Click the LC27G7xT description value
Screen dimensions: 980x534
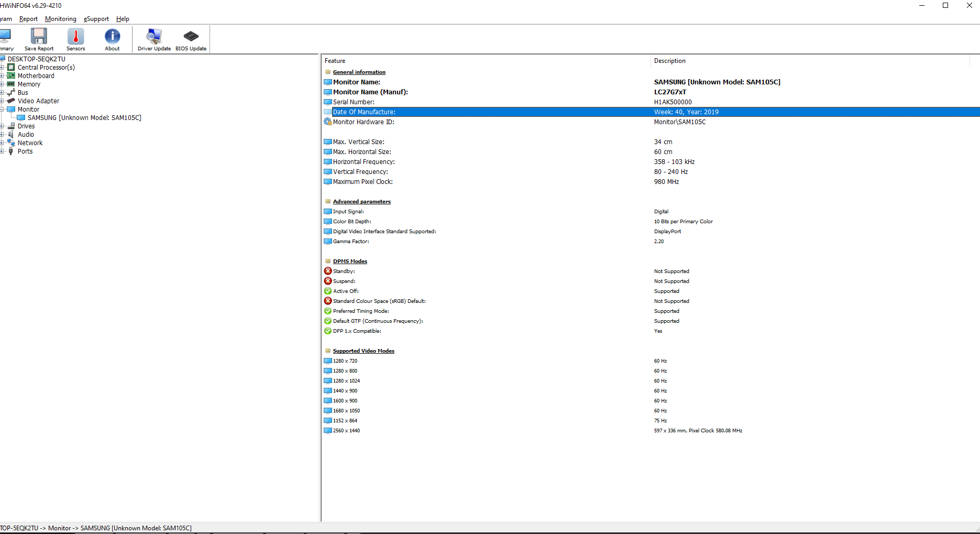coord(670,92)
